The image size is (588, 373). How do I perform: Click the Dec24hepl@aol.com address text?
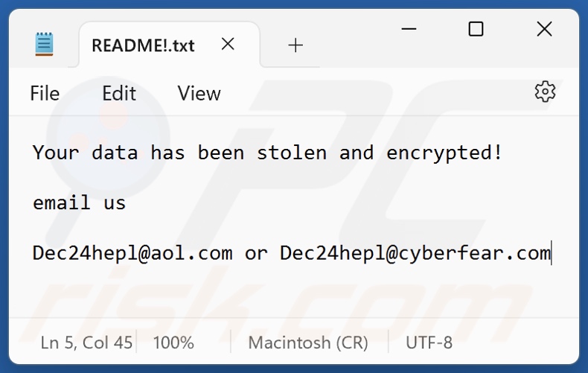132,253
